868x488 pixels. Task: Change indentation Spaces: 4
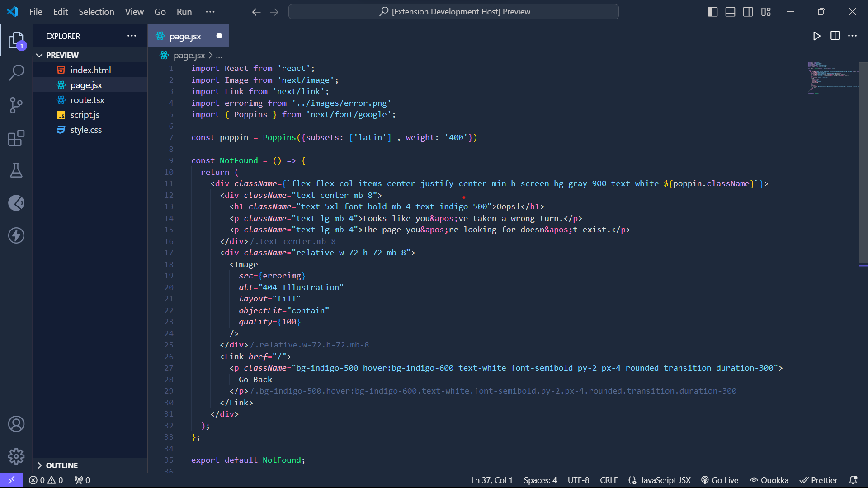tap(540, 480)
